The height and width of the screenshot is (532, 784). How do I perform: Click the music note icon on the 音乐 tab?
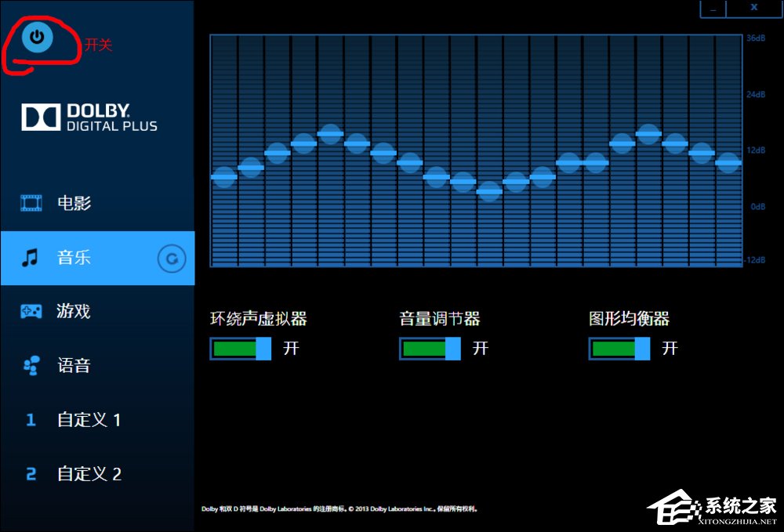click(x=30, y=257)
